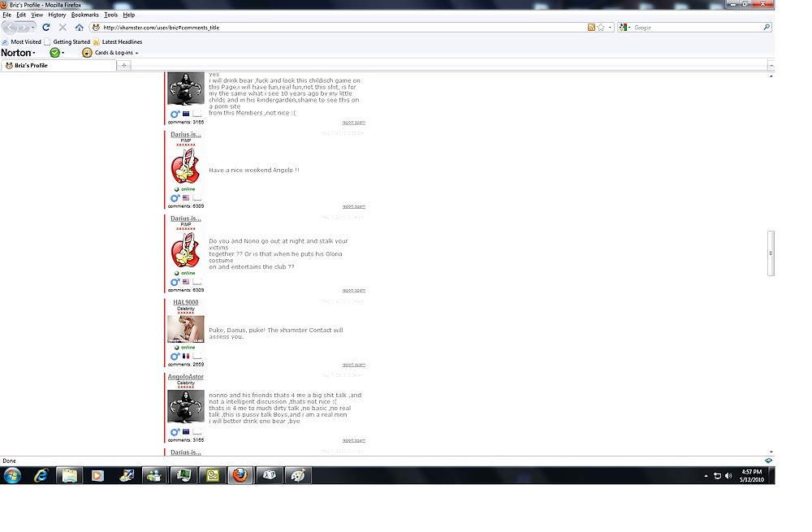Click the Reload page button
Viewport: 812px width, 532px height.
(x=46, y=28)
